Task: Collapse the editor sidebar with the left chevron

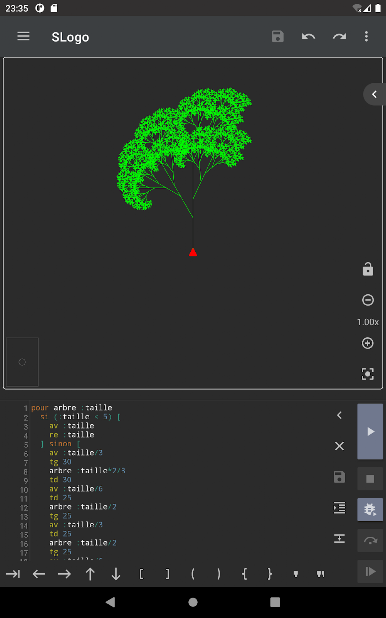Action: click(339, 415)
